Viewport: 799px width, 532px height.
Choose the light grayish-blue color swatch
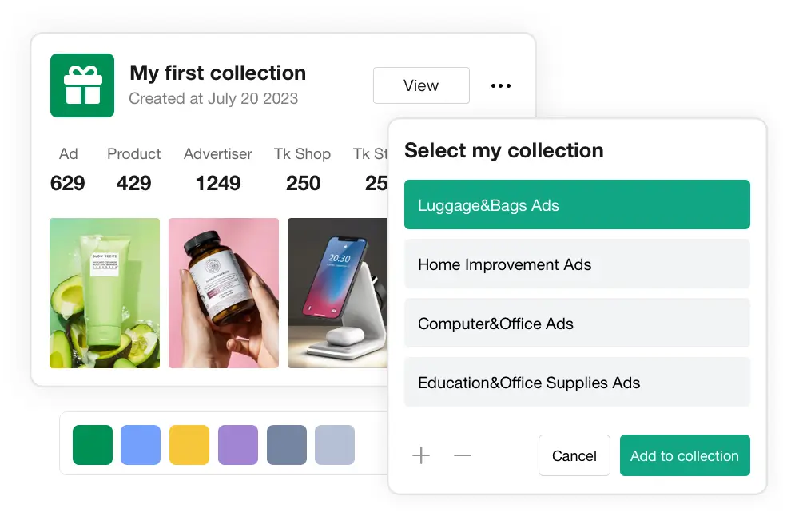[335, 445]
